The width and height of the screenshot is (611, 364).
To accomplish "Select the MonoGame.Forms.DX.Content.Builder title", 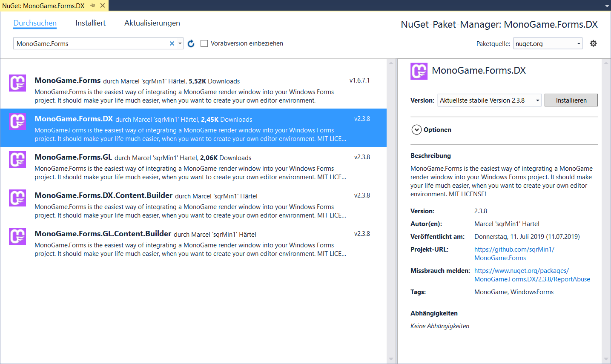I will (103, 195).
